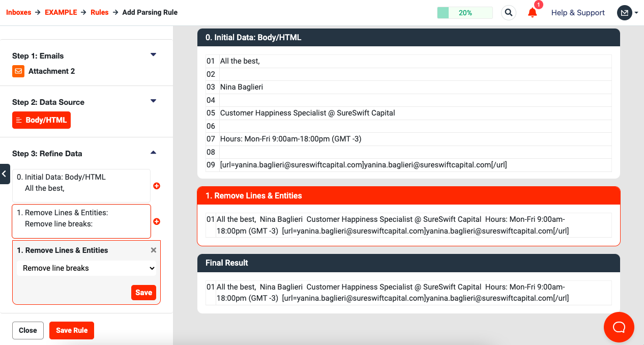Viewport: 644px width, 345px height.
Task: Close the Remove Lines & Entities editor
Action: pos(154,250)
